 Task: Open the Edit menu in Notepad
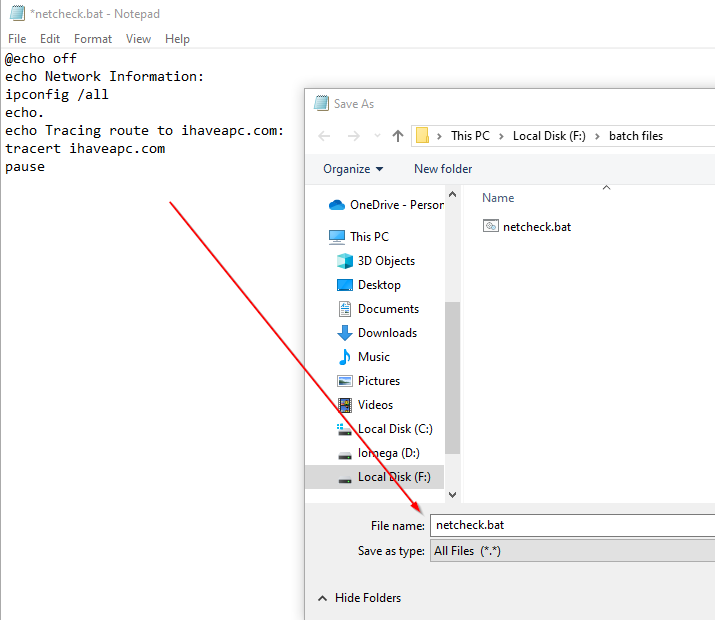point(50,39)
